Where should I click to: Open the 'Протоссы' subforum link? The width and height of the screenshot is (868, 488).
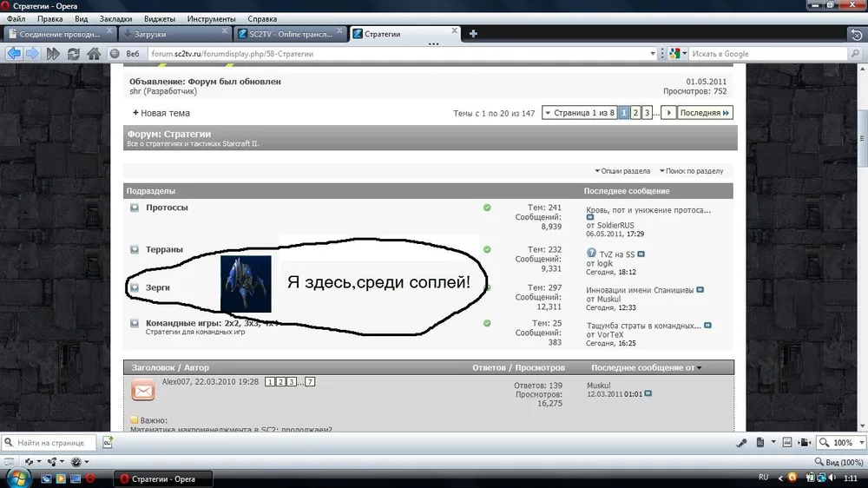point(167,208)
